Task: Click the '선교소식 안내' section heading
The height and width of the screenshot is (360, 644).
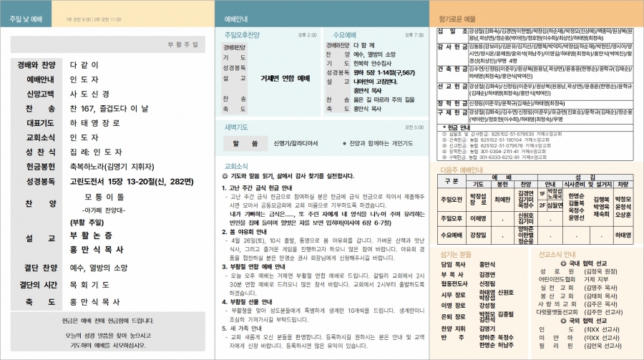Action: coord(557,254)
